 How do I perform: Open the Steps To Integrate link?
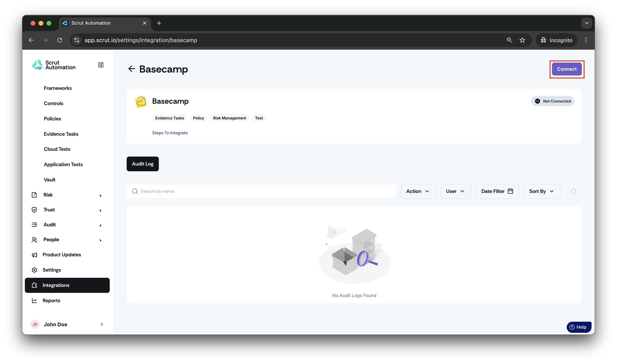click(170, 133)
